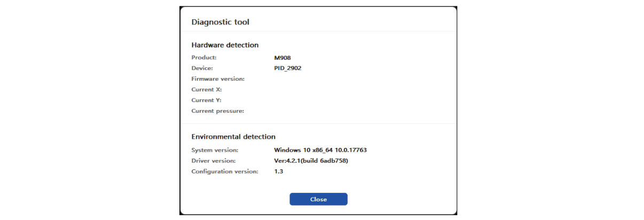644x220 pixels.
Task: Select the Diagnostic tool title
Action: (221, 22)
